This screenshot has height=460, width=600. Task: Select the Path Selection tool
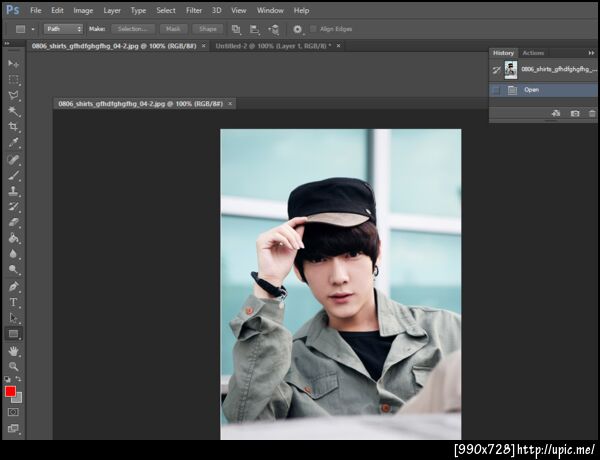click(x=13, y=318)
